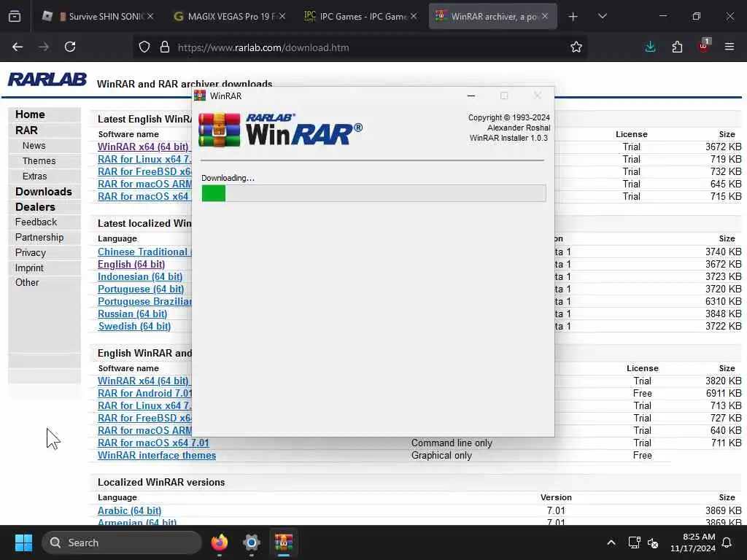The height and width of the screenshot is (560, 747).
Task: Open the Swedish (64 bit) download link
Action: click(x=134, y=326)
